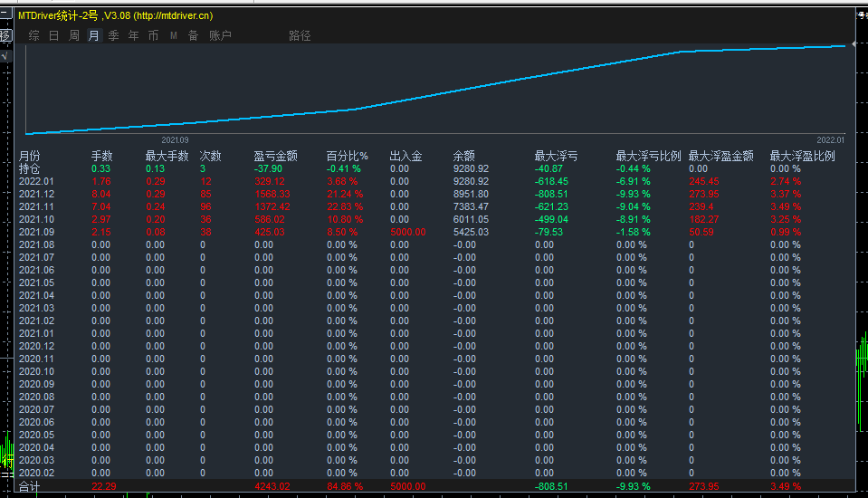The width and height of the screenshot is (868, 498).
Task: Select the 持仓 row label
Action: 29,168
